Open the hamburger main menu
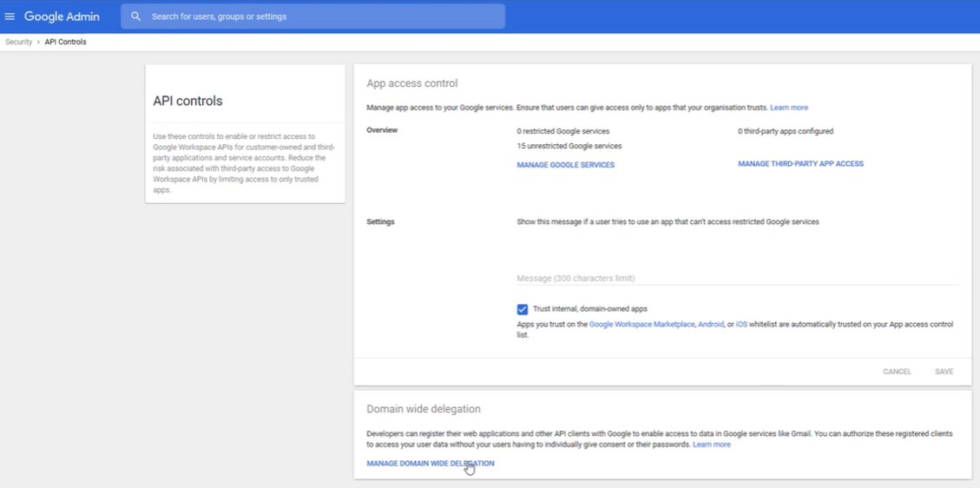The height and width of the screenshot is (488, 980). click(x=10, y=16)
